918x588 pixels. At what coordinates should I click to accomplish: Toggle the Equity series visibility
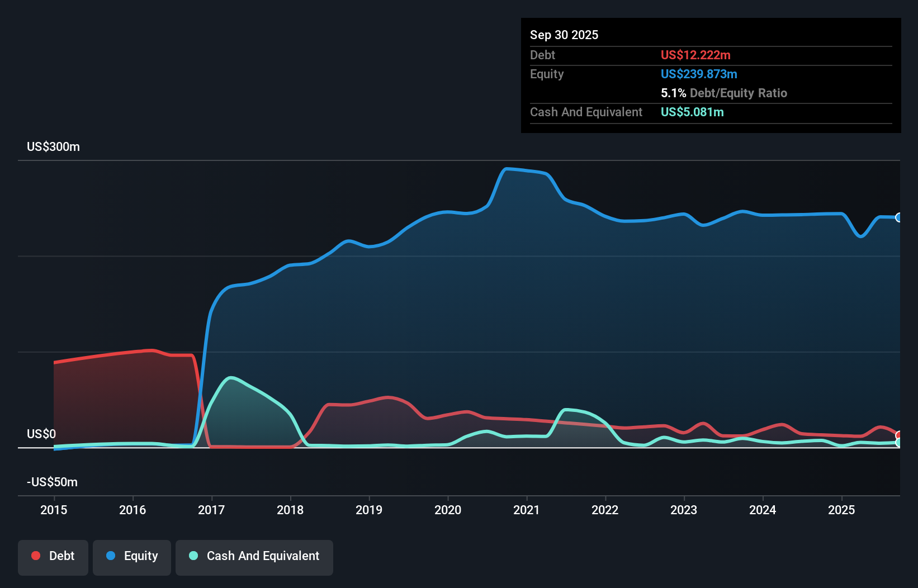click(x=132, y=556)
